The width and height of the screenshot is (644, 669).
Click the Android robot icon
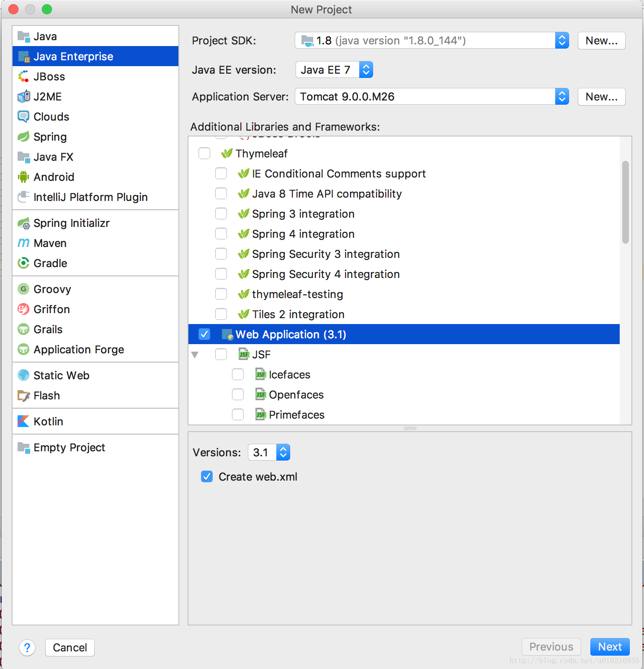pos(23,177)
